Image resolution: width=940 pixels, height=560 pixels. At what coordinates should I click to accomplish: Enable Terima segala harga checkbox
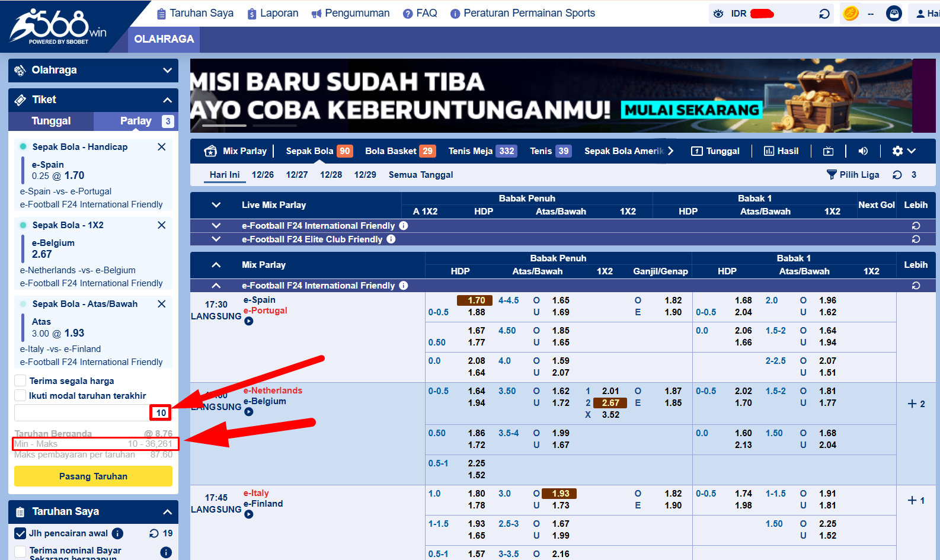(x=20, y=380)
